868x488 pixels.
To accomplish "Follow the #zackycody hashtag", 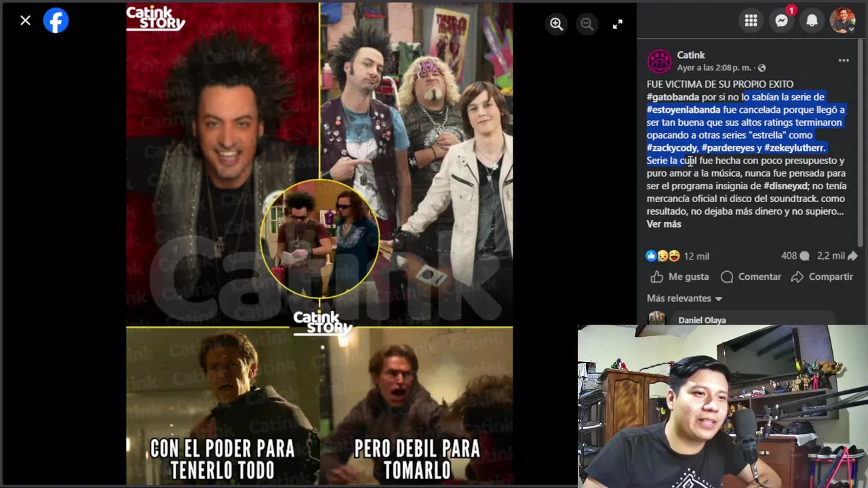I will (672, 148).
